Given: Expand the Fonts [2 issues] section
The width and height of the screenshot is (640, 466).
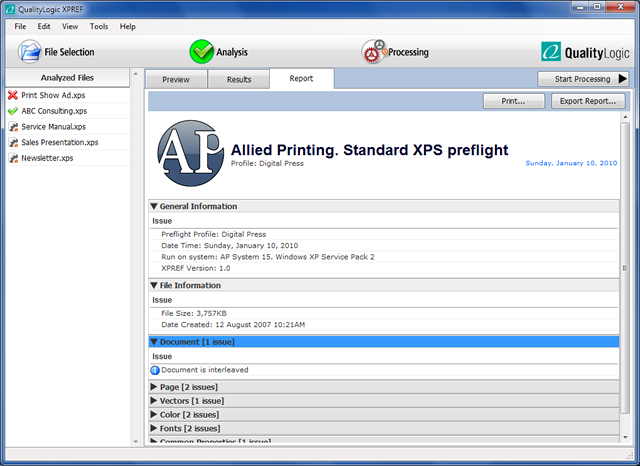Looking at the screenshot, I should [x=154, y=428].
